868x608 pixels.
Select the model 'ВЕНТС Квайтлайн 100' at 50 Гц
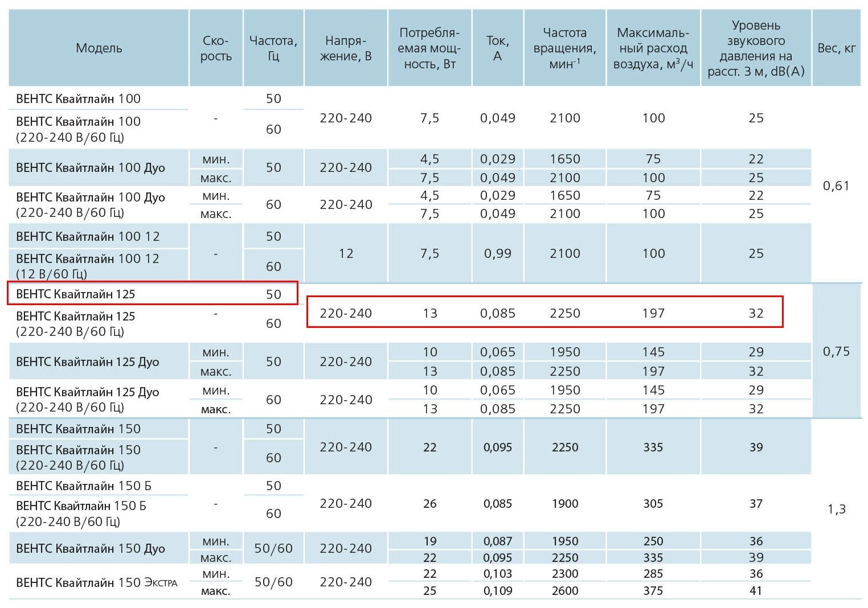point(79,98)
